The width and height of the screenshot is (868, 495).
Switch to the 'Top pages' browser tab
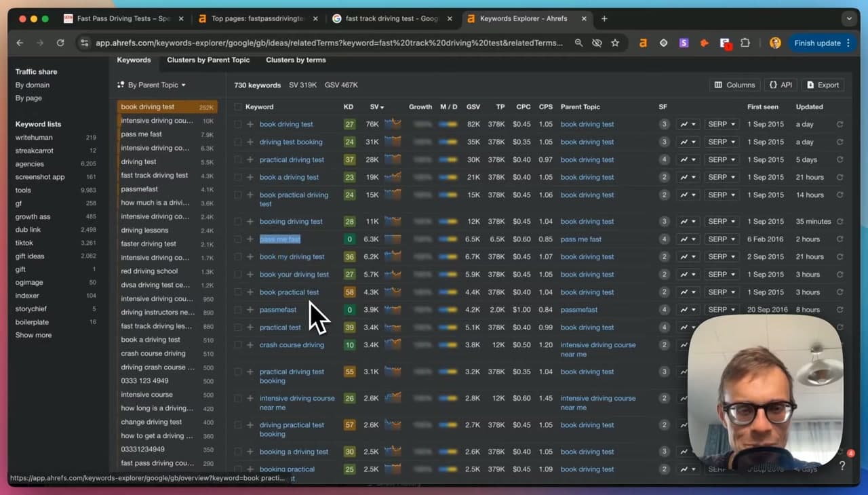tap(258, 18)
